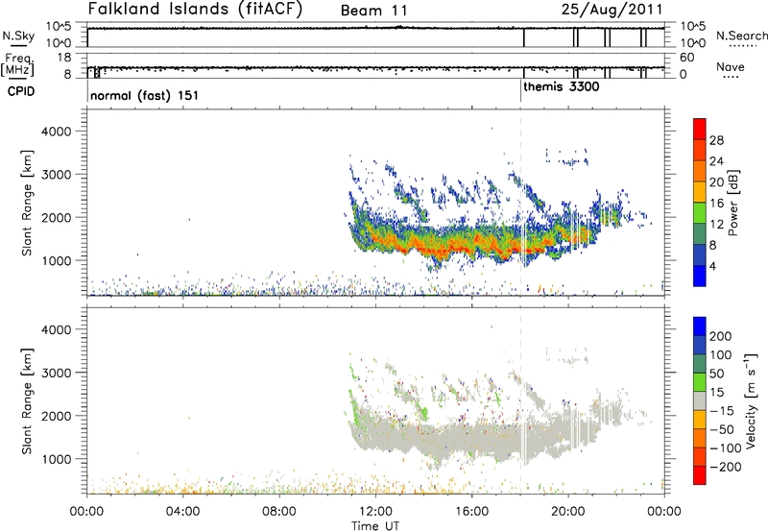Viewport: 768px width, 532px height.
Task: Click the red swatch of Power colorbar
Action: click(x=700, y=130)
